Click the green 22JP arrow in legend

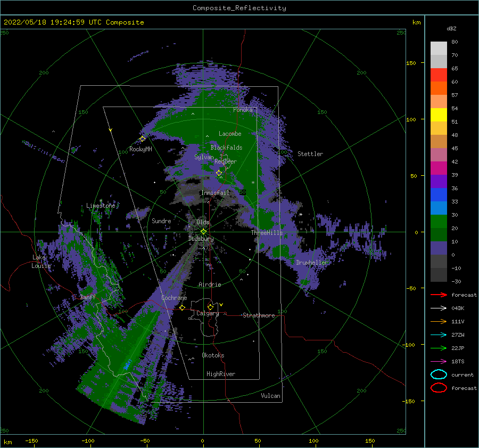pos(439,348)
